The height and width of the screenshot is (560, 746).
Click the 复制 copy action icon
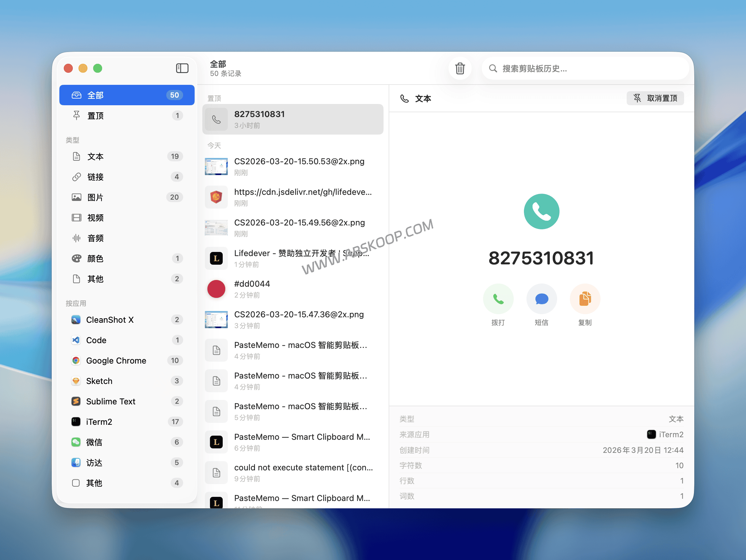tap(585, 298)
